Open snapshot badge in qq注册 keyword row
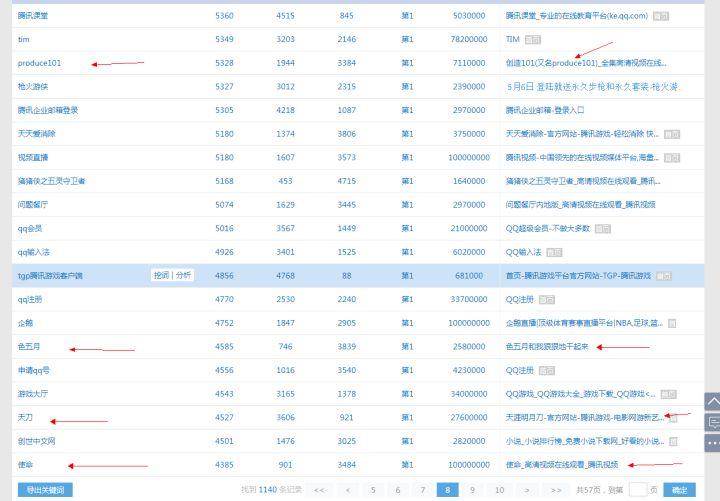The width and height of the screenshot is (720, 501). (547, 300)
